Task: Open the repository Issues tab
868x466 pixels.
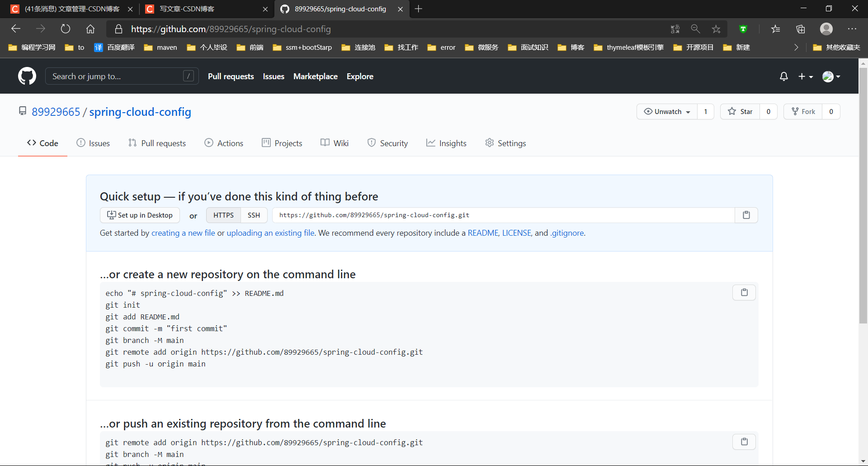Action: click(x=93, y=143)
